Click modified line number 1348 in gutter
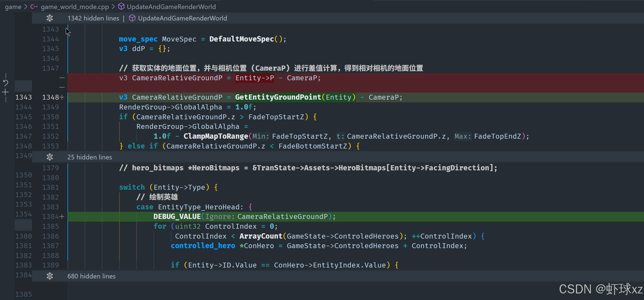 coord(51,97)
